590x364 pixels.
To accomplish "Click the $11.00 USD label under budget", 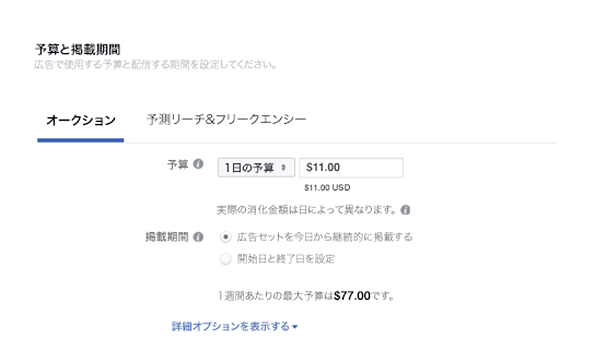I will (327, 187).
